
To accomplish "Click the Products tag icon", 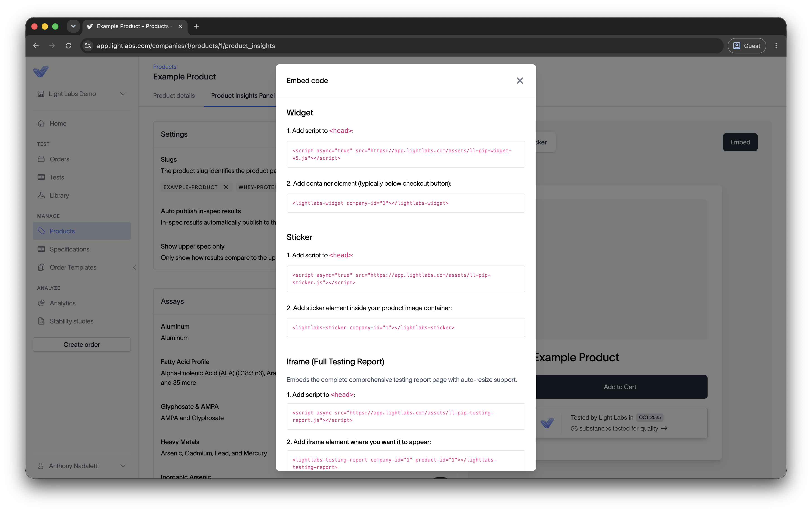I will click(x=41, y=231).
